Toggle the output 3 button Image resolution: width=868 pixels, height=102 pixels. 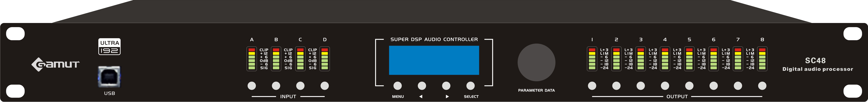(641, 86)
